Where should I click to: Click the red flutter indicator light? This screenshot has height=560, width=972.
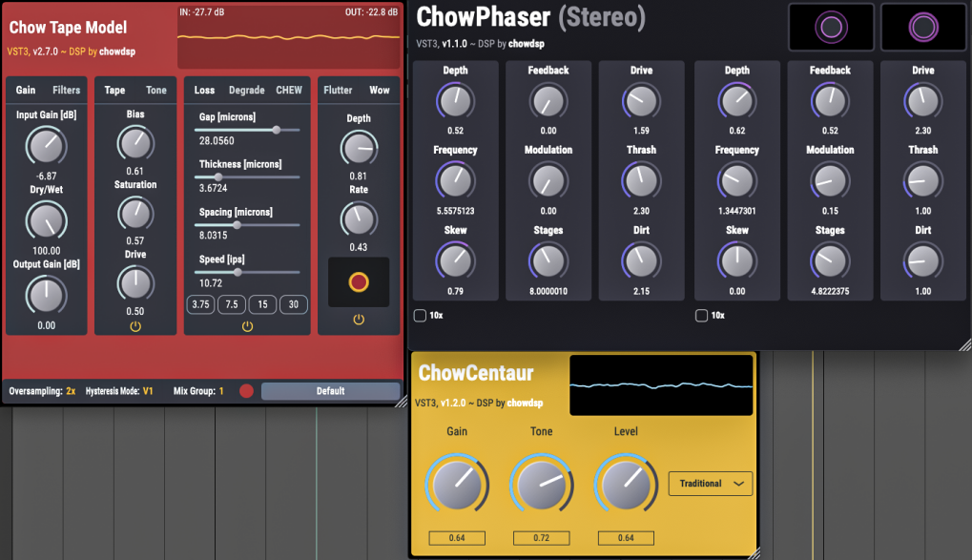tap(359, 282)
